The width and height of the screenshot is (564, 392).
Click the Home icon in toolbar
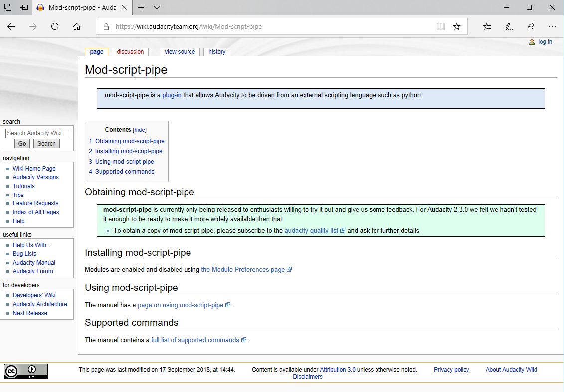[77, 27]
